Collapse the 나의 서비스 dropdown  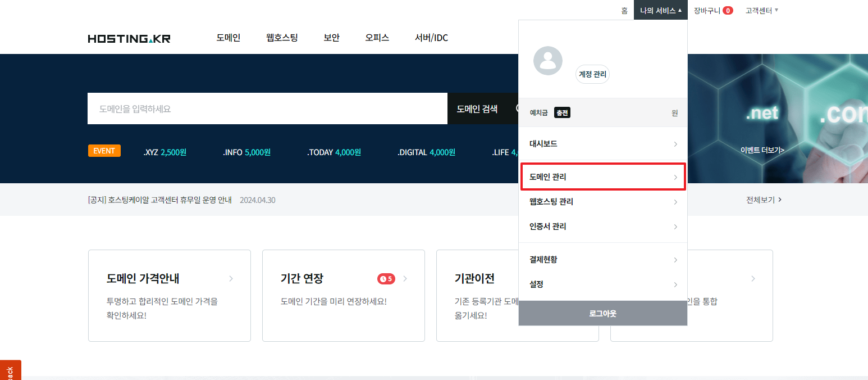pos(660,10)
